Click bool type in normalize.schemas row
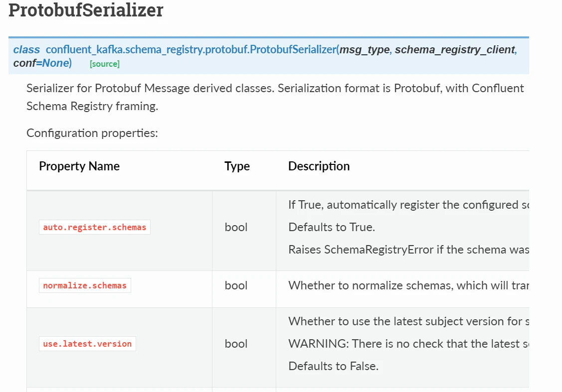 [236, 285]
